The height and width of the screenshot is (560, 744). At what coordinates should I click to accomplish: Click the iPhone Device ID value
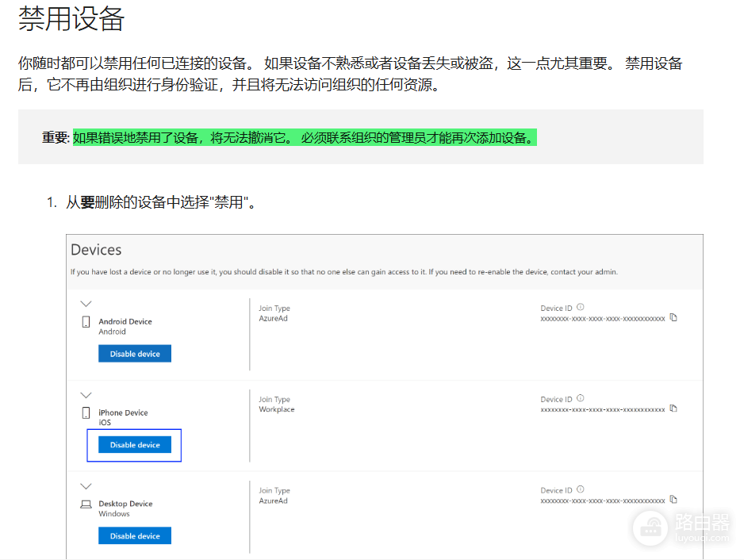(x=603, y=409)
